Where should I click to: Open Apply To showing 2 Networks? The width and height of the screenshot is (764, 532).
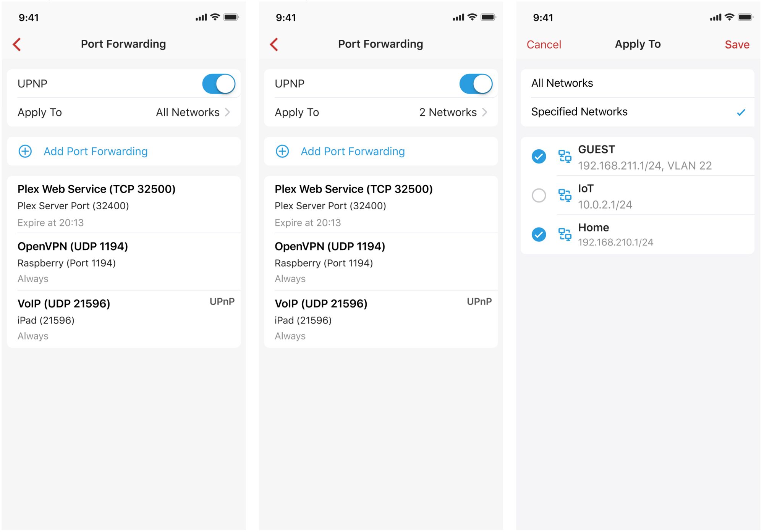coord(381,112)
